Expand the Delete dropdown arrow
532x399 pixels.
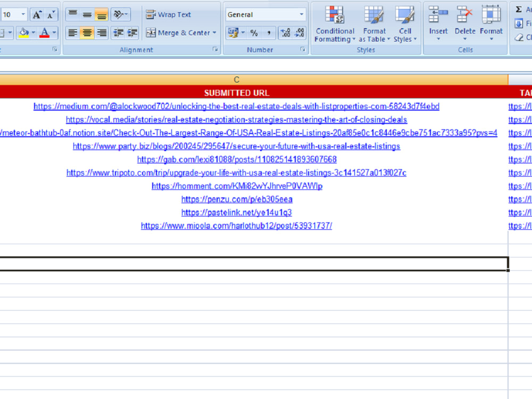tap(465, 39)
